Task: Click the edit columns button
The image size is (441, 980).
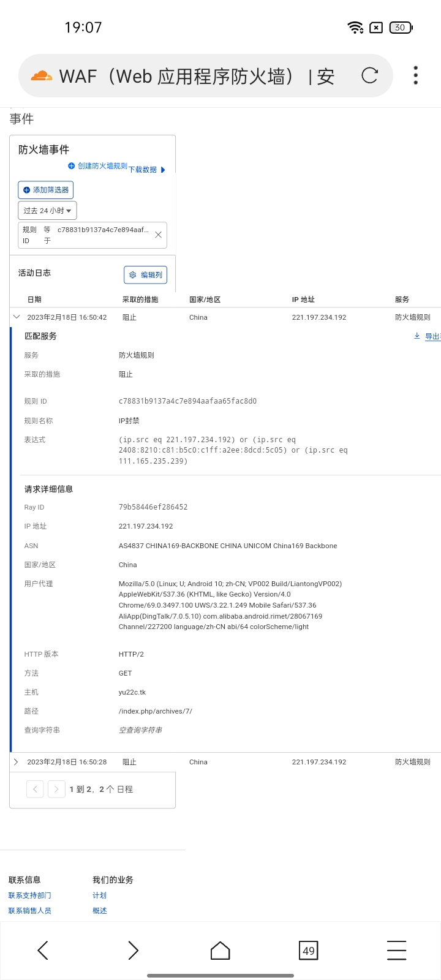Action: click(145, 275)
